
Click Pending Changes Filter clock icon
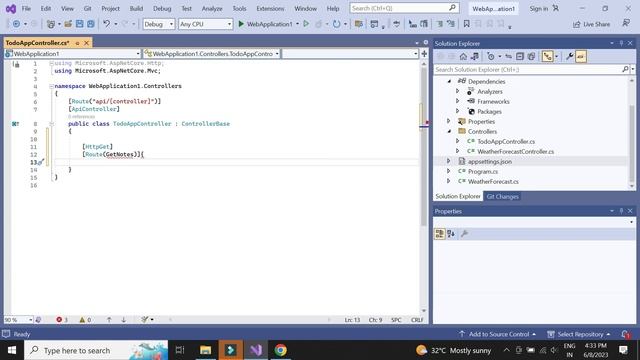[491, 57]
